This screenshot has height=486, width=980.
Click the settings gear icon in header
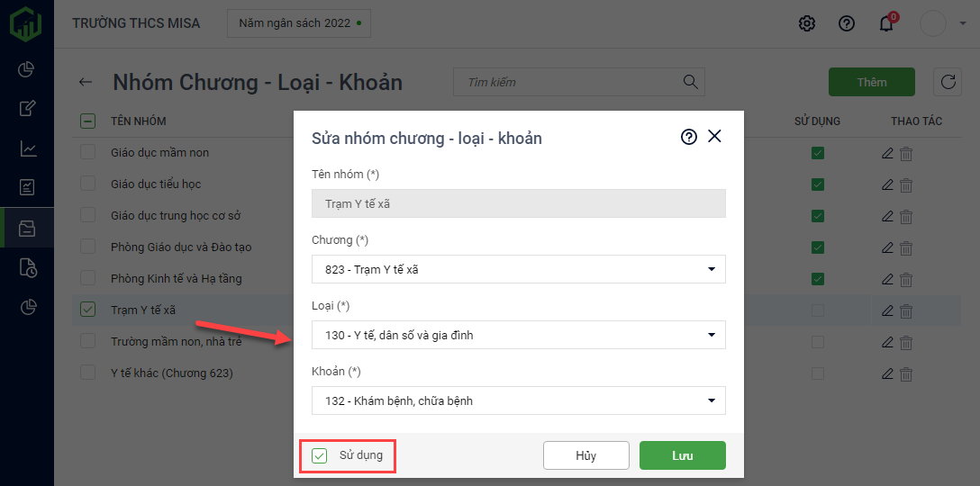point(807,23)
